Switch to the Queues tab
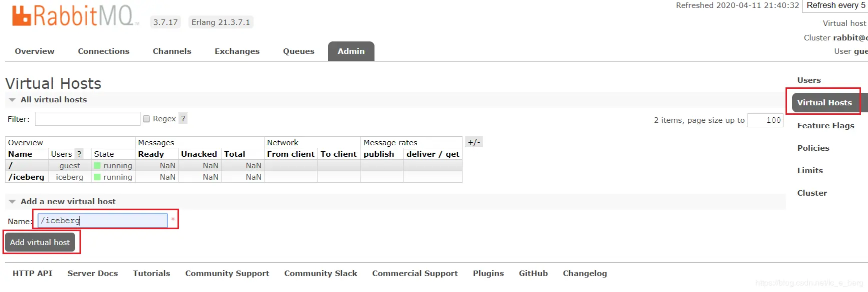 click(x=298, y=51)
